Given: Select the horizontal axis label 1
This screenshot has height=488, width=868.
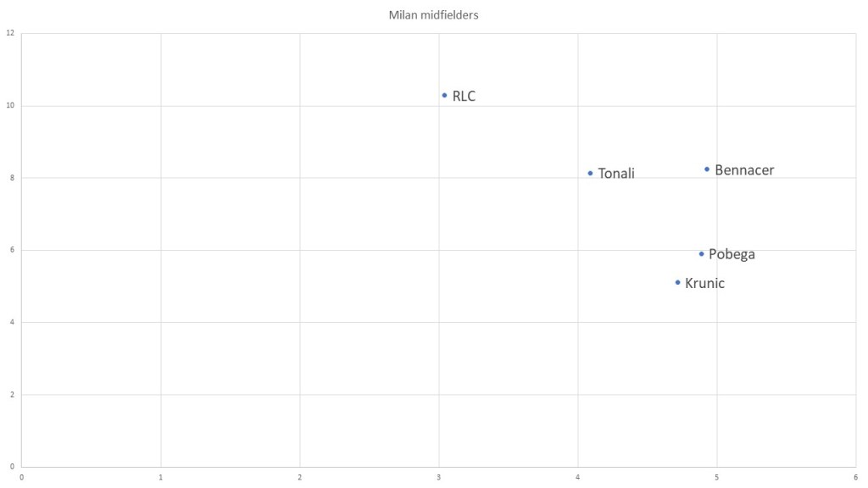Looking at the screenshot, I should click(x=161, y=477).
